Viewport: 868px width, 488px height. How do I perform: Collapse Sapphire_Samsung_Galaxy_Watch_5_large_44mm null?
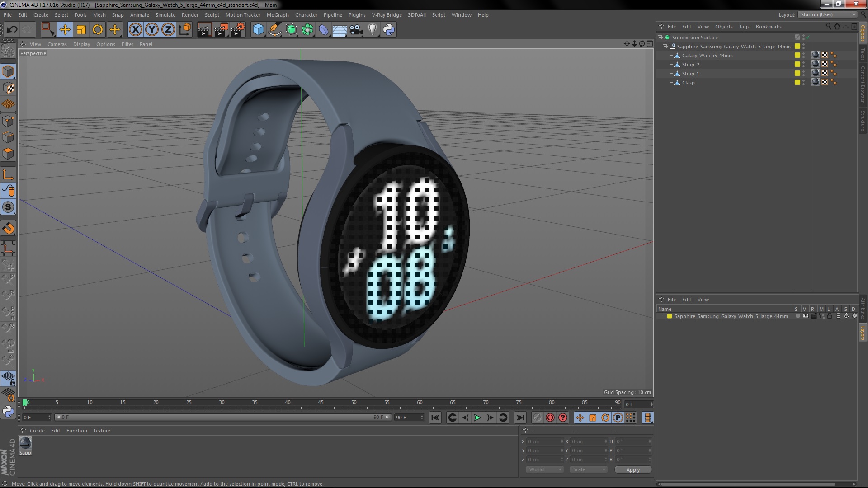click(665, 47)
